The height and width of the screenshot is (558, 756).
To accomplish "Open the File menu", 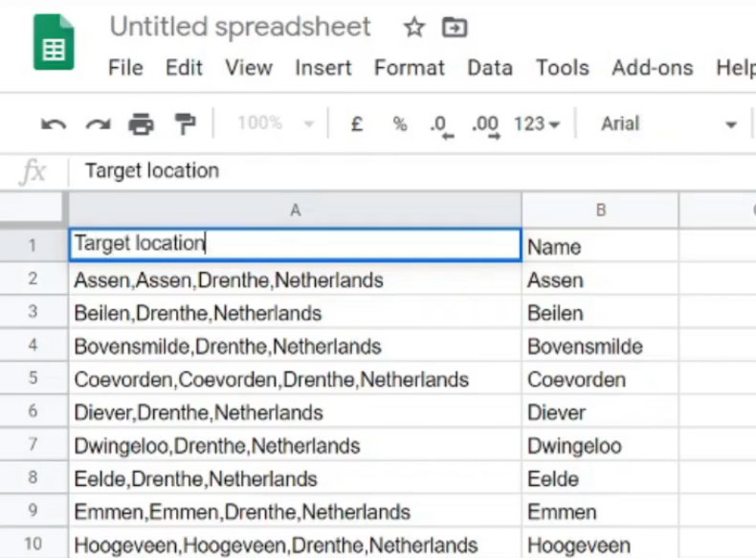I will (125, 68).
